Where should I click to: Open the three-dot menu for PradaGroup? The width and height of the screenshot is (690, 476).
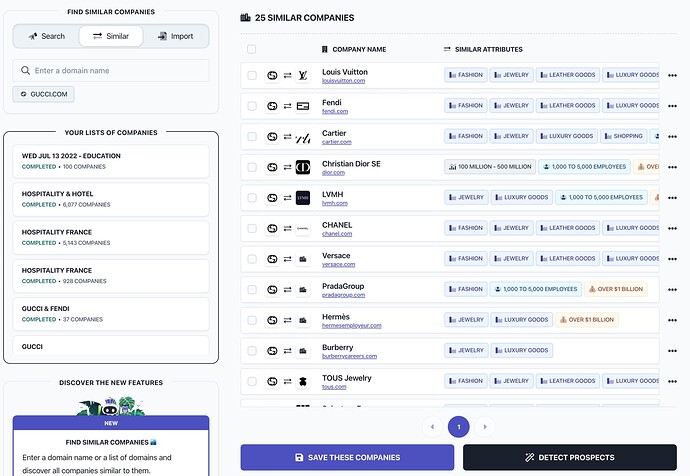pyautogui.click(x=672, y=290)
